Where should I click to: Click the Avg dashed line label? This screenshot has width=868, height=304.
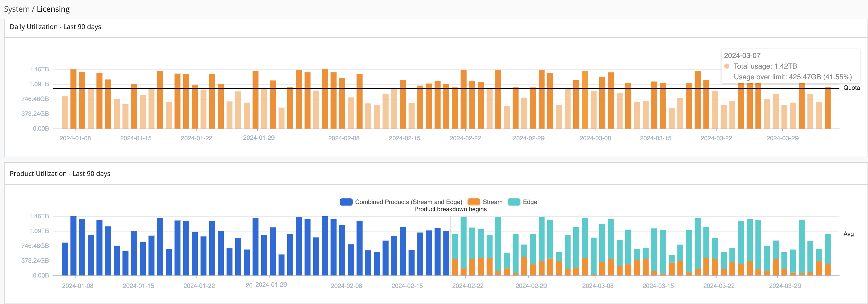[x=849, y=234]
